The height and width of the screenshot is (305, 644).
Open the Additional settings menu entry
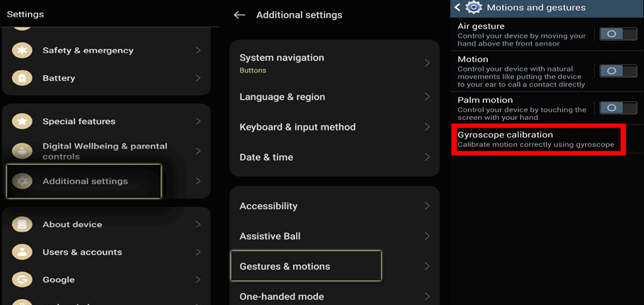coord(84,181)
